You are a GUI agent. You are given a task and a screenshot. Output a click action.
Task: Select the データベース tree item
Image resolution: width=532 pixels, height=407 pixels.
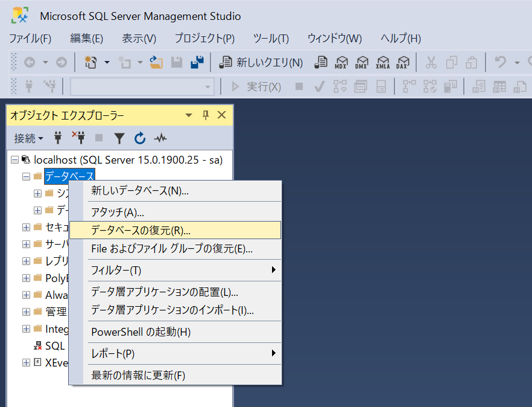[69, 176]
